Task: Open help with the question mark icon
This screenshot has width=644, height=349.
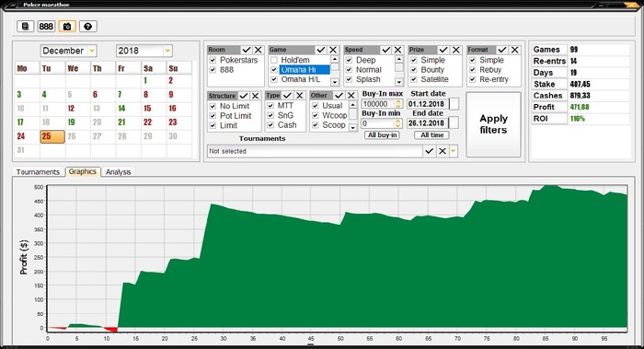Action: (88, 27)
